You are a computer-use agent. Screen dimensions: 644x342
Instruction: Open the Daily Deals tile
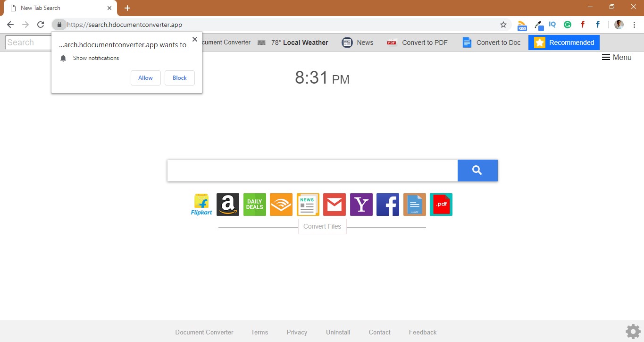254,205
